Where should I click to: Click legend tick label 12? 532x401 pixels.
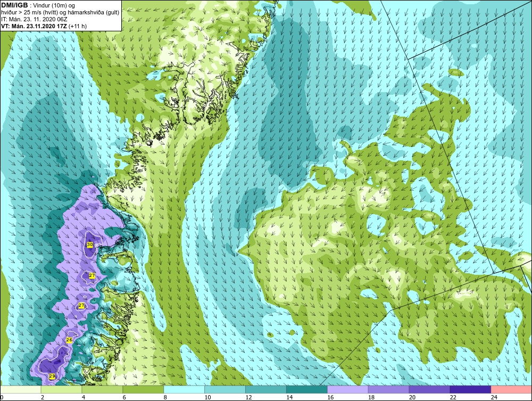(x=248, y=397)
